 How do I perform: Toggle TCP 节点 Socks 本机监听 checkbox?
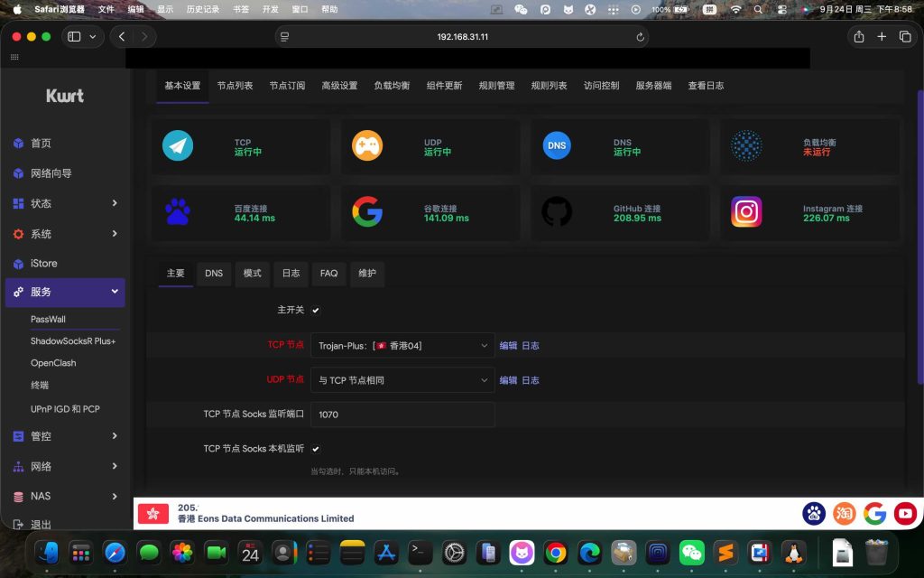click(316, 449)
